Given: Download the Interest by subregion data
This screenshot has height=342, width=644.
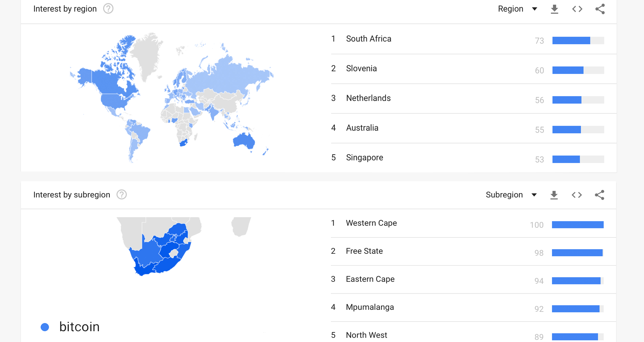Looking at the screenshot, I should click(554, 195).
